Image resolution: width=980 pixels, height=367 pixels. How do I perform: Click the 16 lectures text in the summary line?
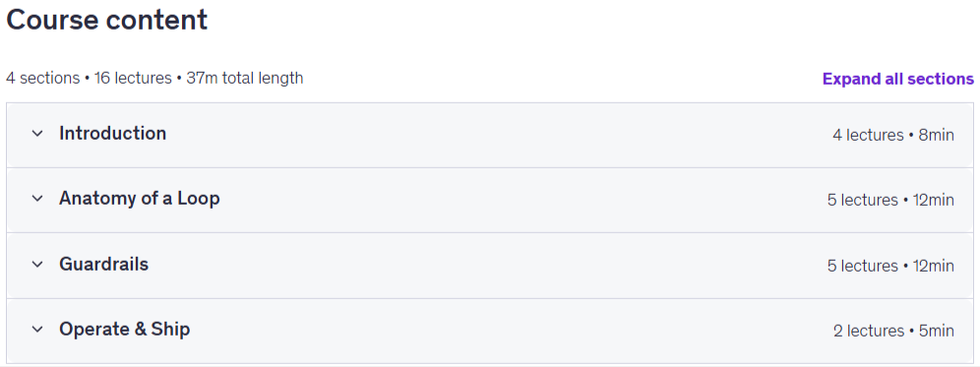click(x=133, y=78)
